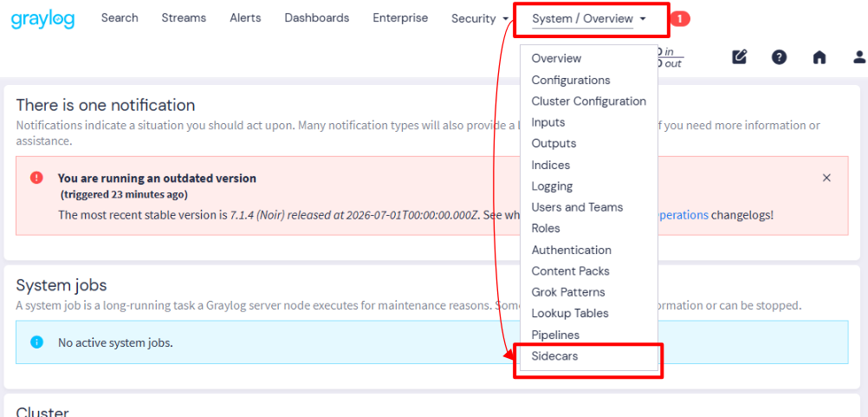868x417 pixels.
Task: Select Indices in the System menu
Action: (550, 165)
